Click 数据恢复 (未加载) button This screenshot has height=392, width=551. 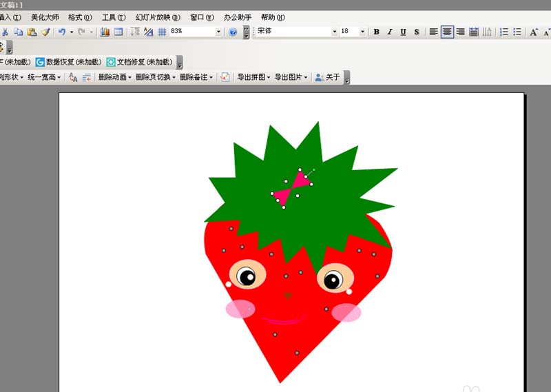(69, 62)
